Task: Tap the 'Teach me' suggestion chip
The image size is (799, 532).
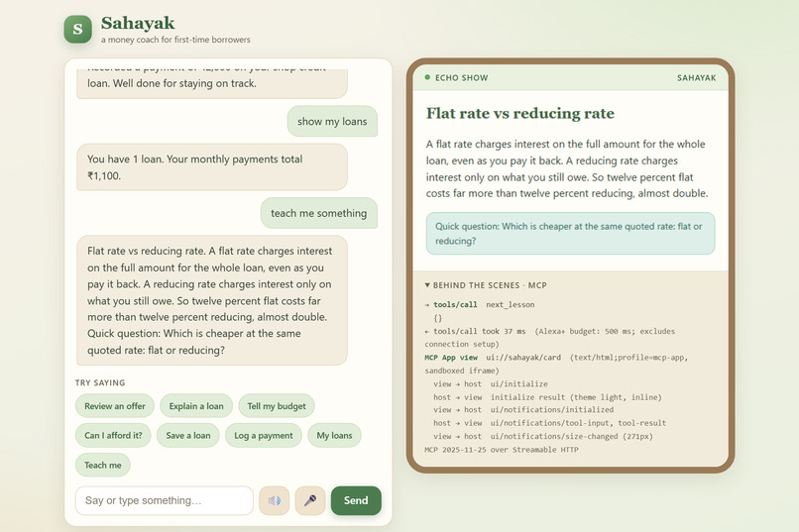Action: (x=103, y=465)
